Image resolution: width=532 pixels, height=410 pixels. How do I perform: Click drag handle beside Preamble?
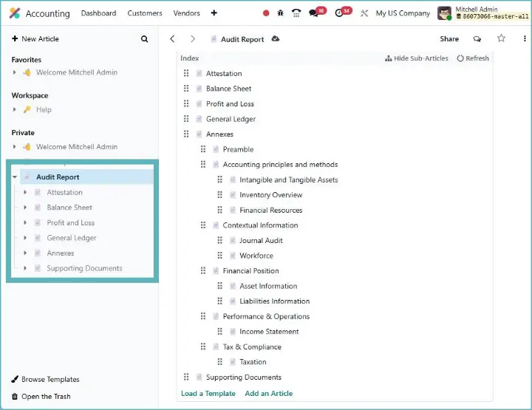point(203,149)
